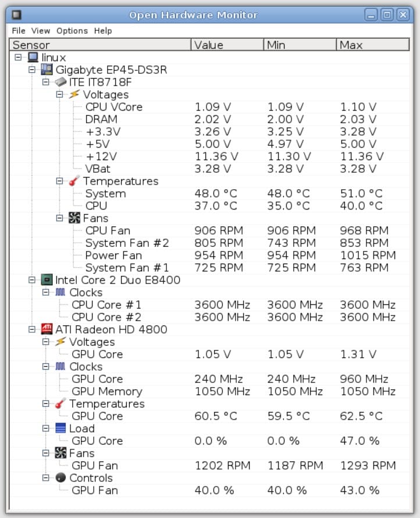Select the System temperature row

click(x=209, y=193)
